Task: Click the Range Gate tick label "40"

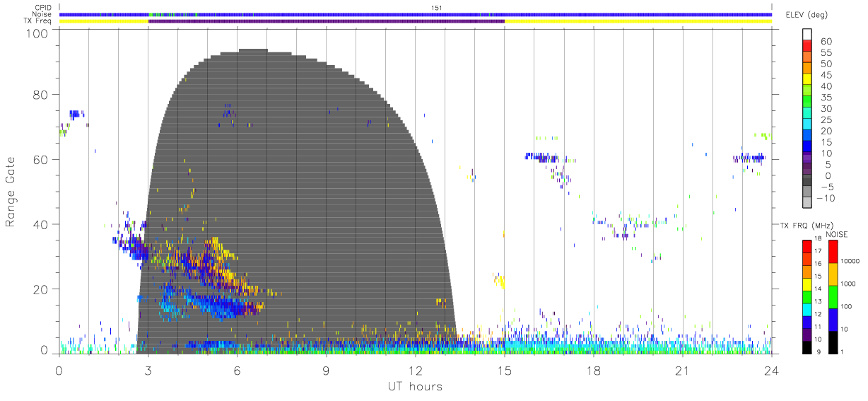Action: (41, 224)
